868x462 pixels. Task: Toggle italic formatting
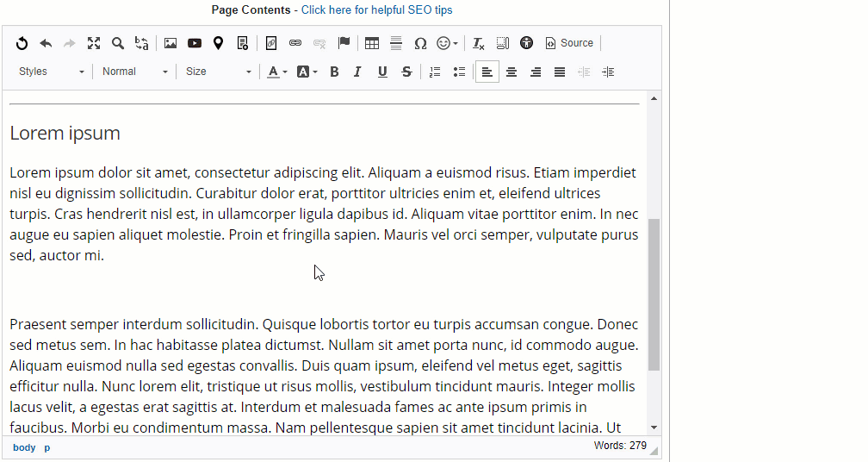[x=357, y=72]
